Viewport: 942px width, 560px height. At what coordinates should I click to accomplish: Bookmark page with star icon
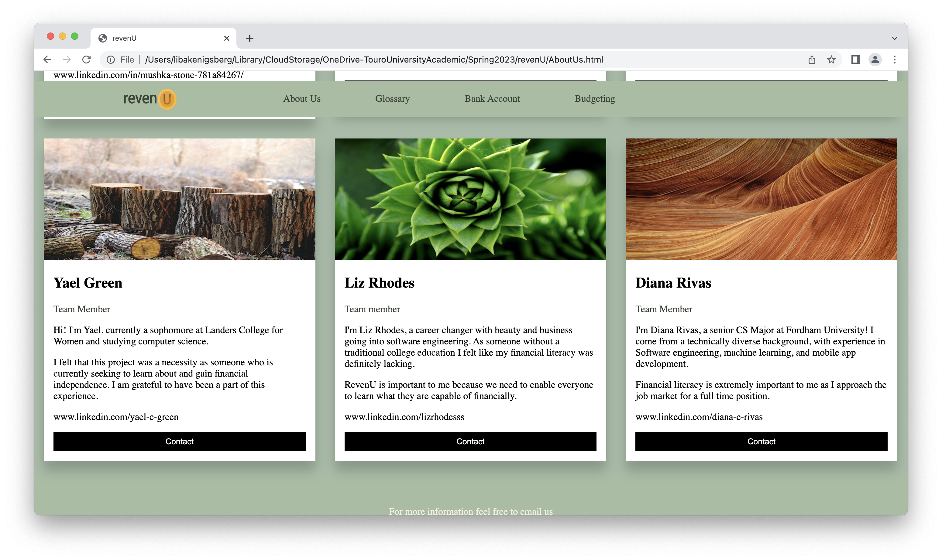pyautogui.click(x=831, y=60)
